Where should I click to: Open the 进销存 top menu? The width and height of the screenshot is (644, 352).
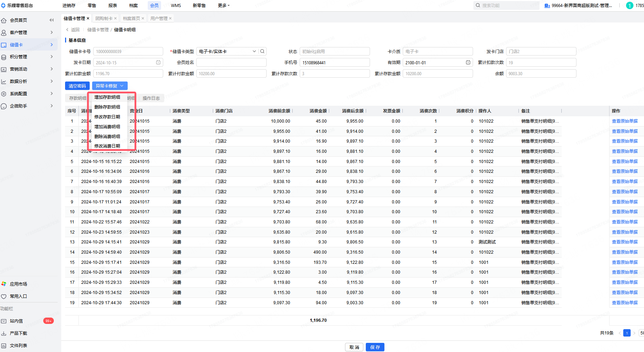[69, 5]
